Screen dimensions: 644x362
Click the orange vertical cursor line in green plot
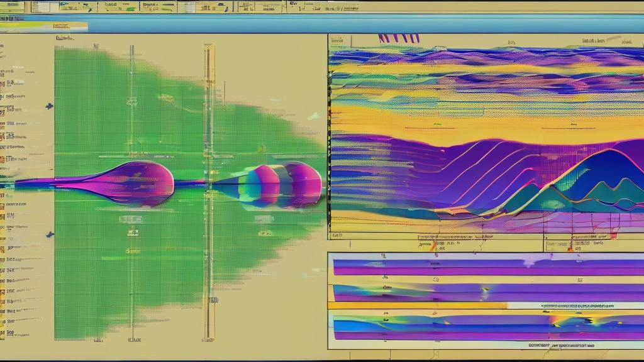209,193
